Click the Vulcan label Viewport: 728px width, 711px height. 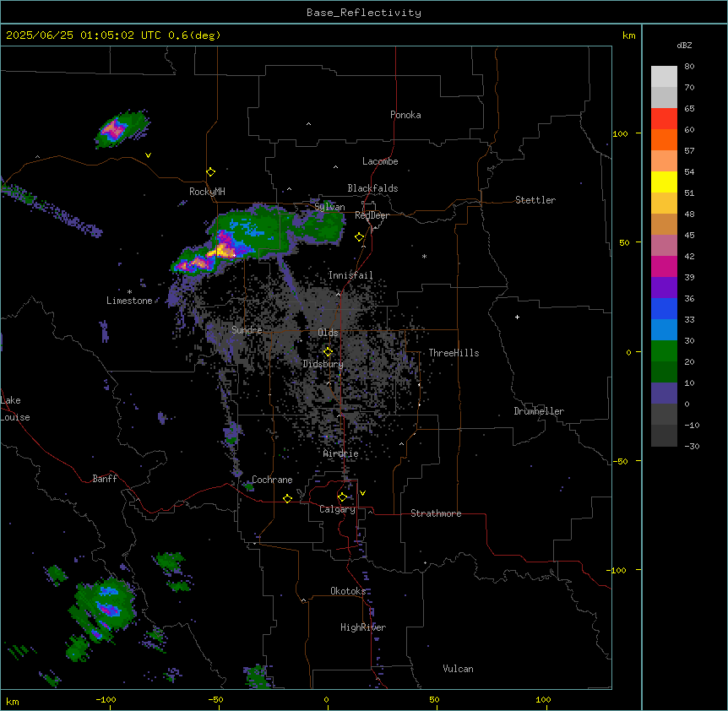[x=458, y=669]
